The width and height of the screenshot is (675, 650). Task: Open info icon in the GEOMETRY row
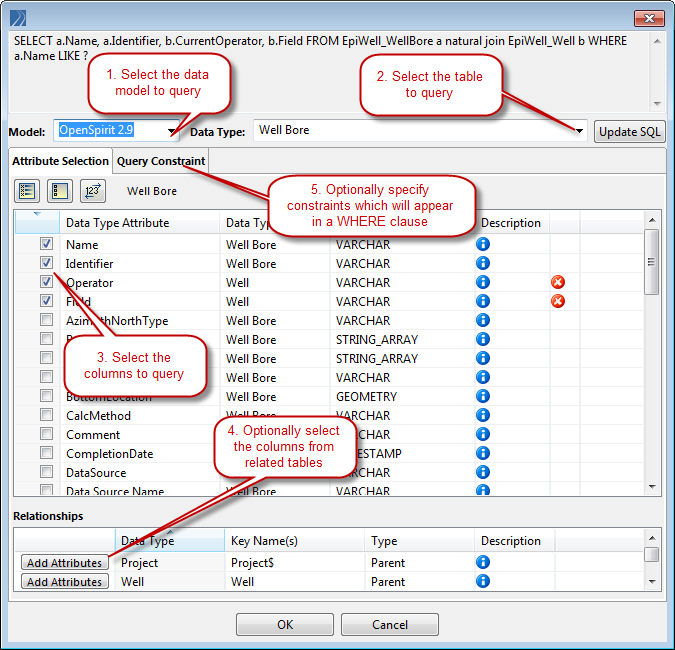point(483,396)
